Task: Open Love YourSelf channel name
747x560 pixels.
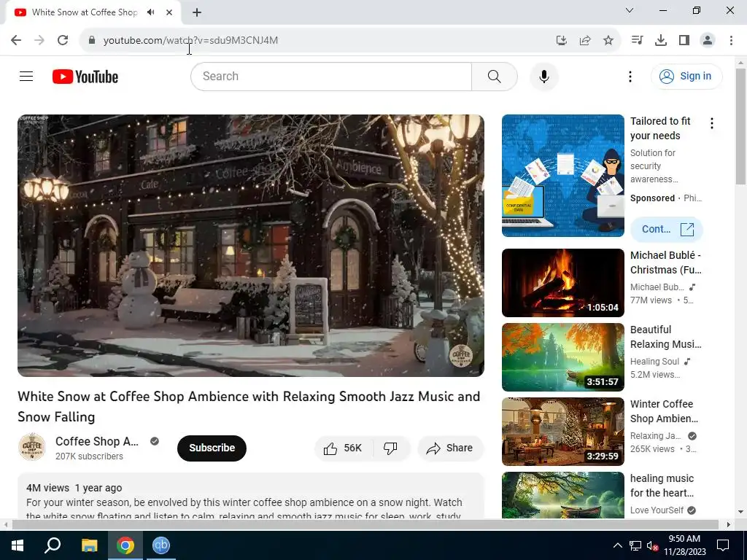Action: pos(657,510)
